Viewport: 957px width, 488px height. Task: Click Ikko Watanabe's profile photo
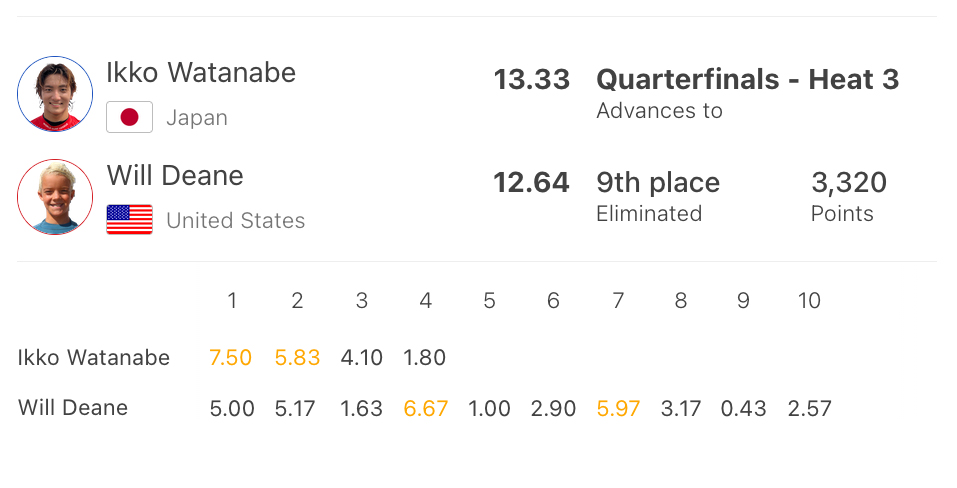55,94
